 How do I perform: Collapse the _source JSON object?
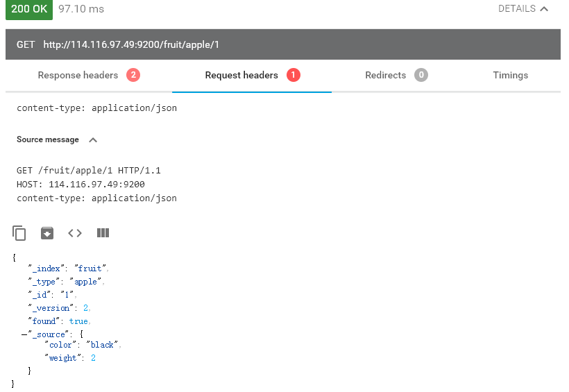coord(24,334)
